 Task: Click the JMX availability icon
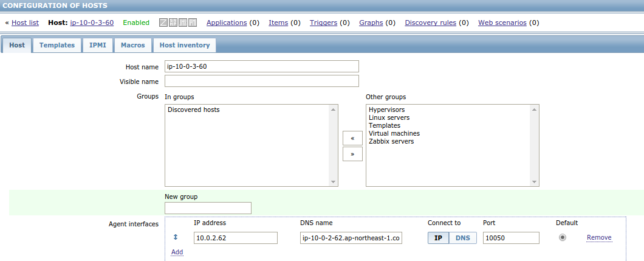tap(183, 23)
